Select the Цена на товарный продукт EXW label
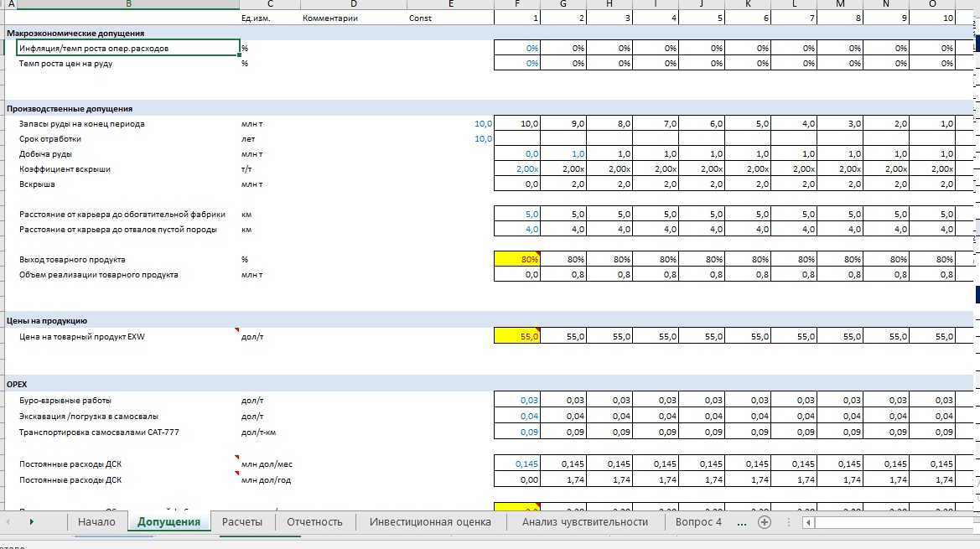 coord(81,337)
